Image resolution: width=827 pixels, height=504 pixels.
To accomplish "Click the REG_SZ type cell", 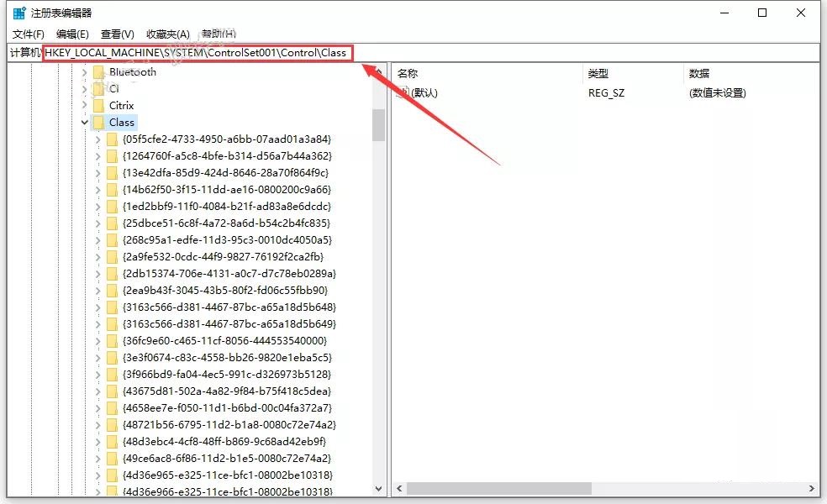I will [x=607, y=93].
